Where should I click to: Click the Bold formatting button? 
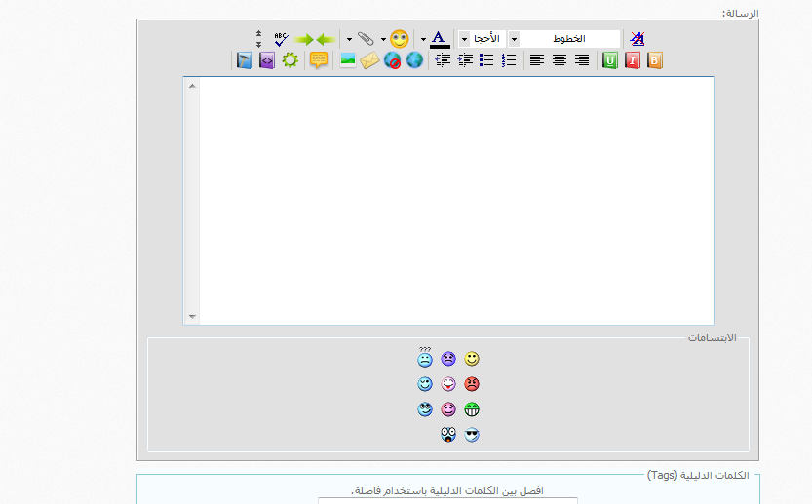click(654, 60)
